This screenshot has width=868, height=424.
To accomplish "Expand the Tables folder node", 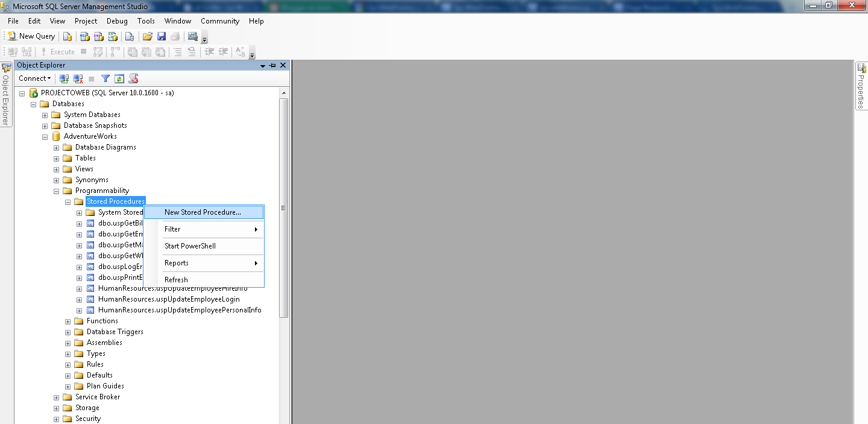I will [56, 158].
